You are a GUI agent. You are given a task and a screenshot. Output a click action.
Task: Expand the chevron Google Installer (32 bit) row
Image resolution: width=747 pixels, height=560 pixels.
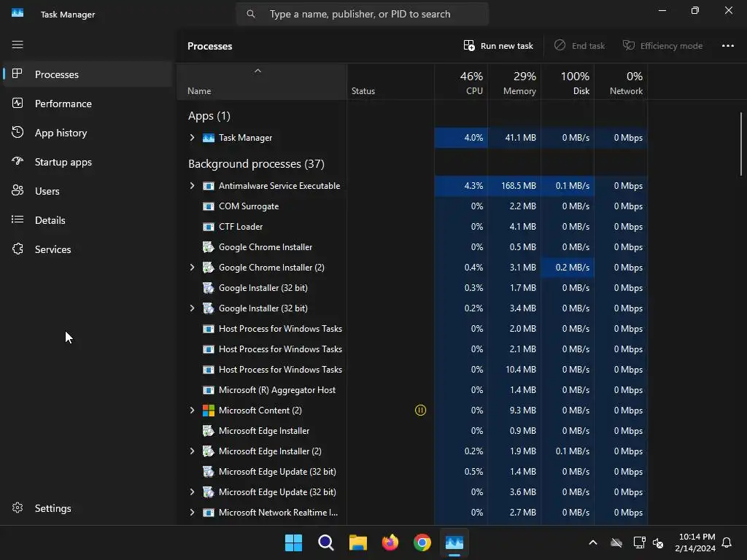tap(192, 308)
